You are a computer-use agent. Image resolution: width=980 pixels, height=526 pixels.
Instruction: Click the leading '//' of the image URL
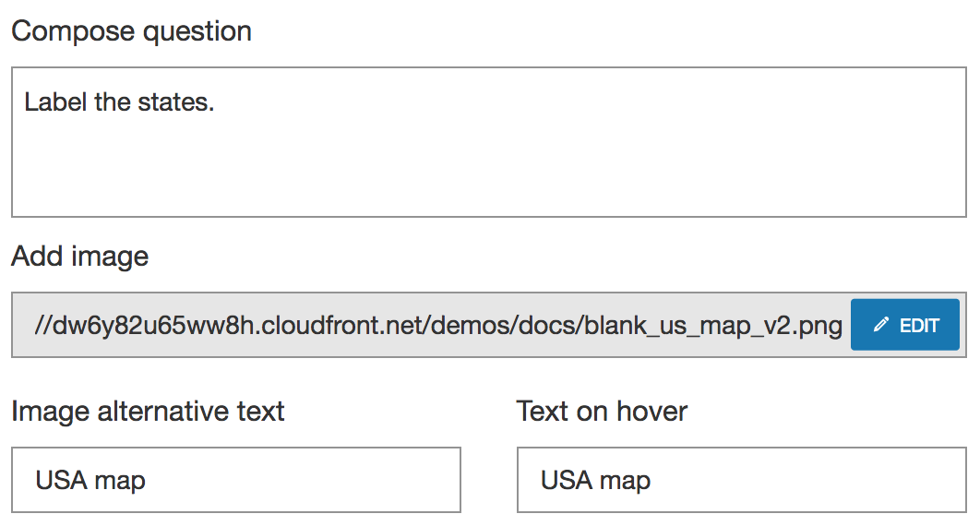pyautogui.click(x=42, y=326)
